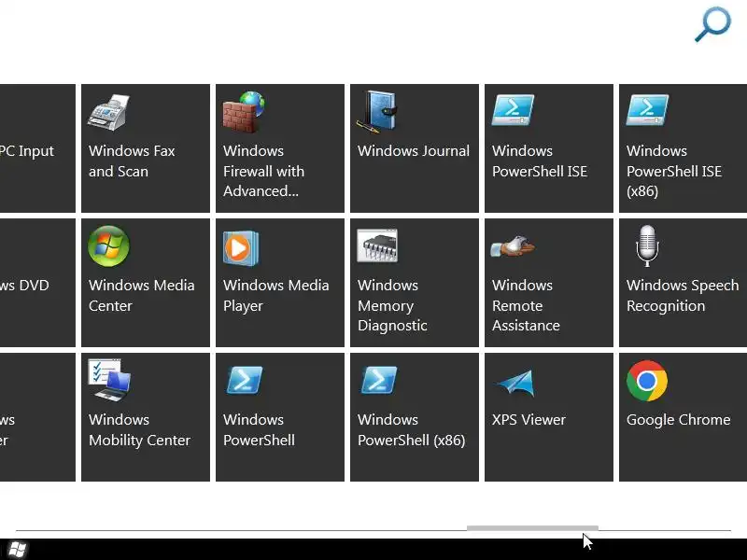Open Windows Journal notebook icon
Image resolution: width=747 pixels, height=560 pixels.
point(377,112)
